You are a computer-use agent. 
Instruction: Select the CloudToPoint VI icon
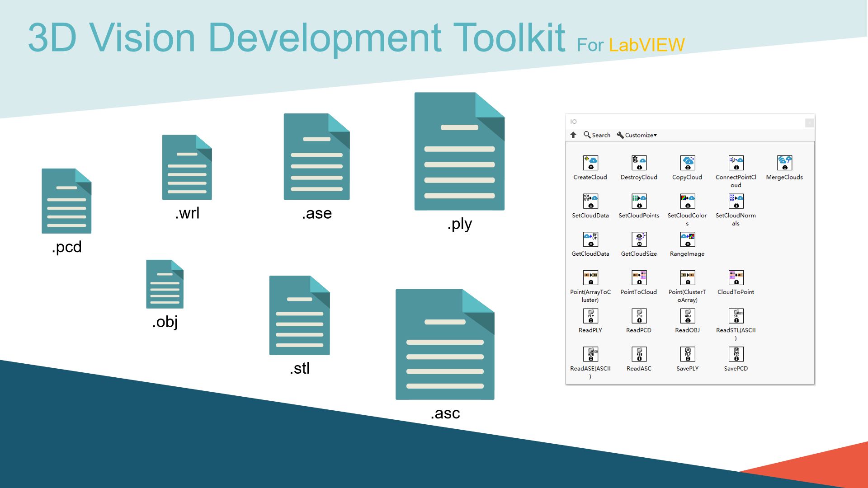(x=736, y=278)
